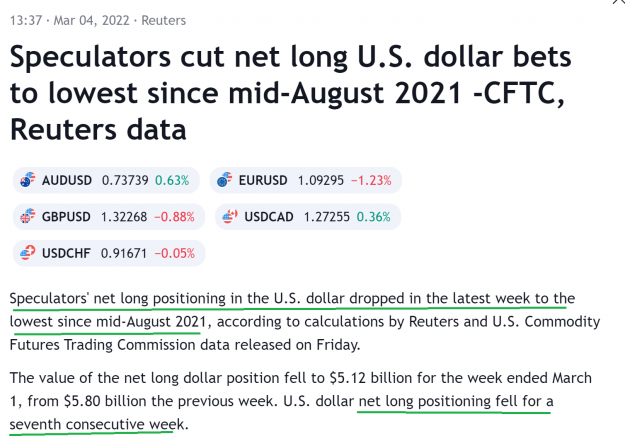Click the article headline about Speculators
625x441 pixels.
[291, 93]
